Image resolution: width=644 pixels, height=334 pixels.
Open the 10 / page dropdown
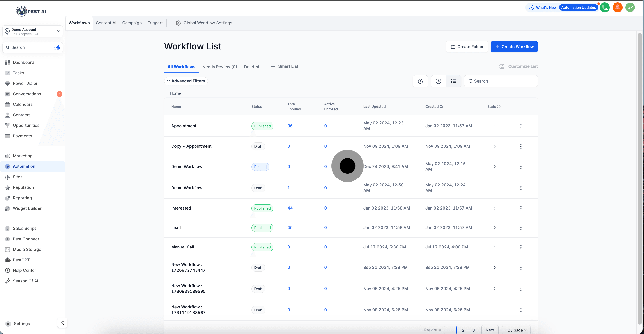coord(516,330)
